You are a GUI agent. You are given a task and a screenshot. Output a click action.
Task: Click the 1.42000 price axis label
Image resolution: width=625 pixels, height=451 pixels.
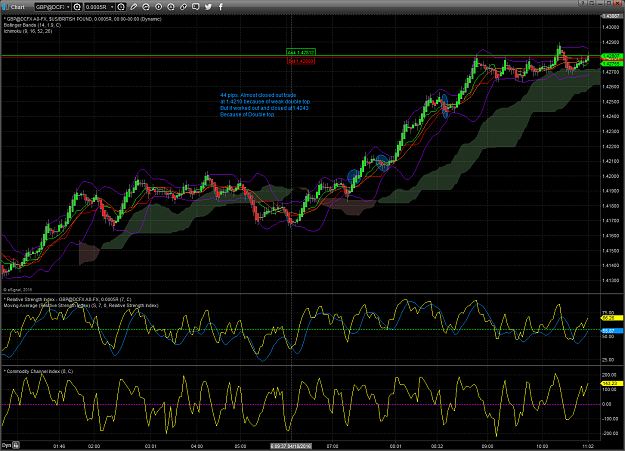[611, 176]
